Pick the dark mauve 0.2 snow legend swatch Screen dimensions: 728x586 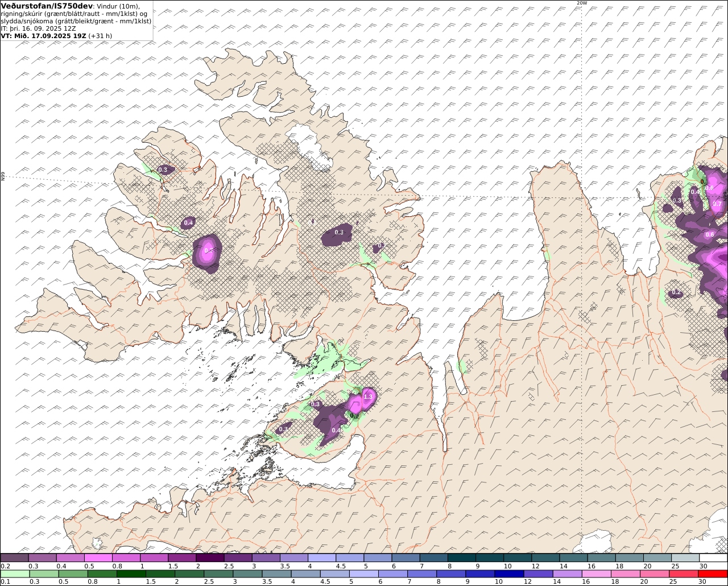pos(14,558)
